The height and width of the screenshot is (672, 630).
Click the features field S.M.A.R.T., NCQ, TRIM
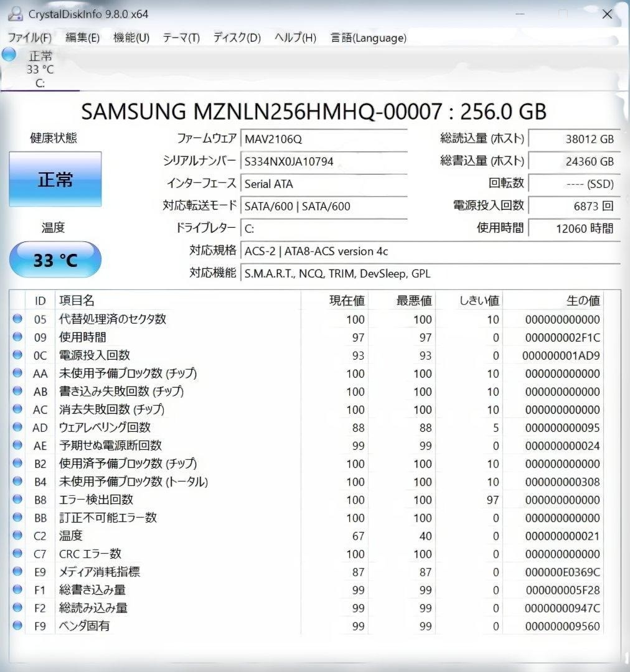pos(431,273)
